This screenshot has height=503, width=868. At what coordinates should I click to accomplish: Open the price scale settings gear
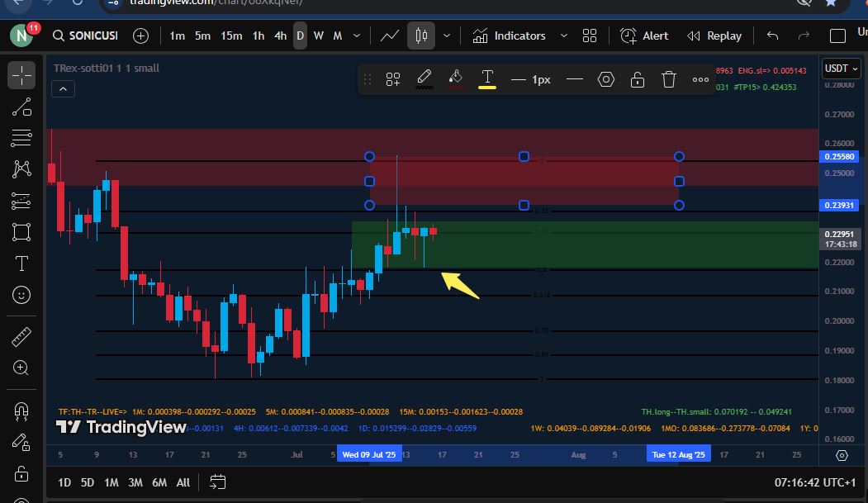[x=842, y=455]
